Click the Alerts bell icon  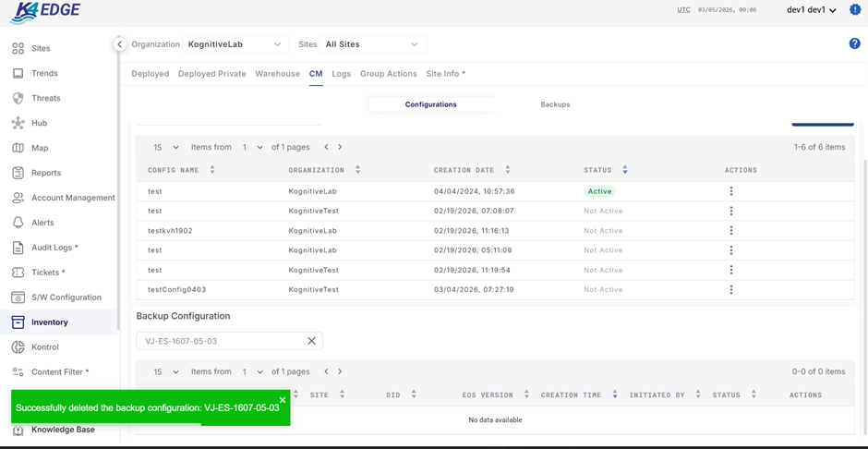[x=18, y=223]
